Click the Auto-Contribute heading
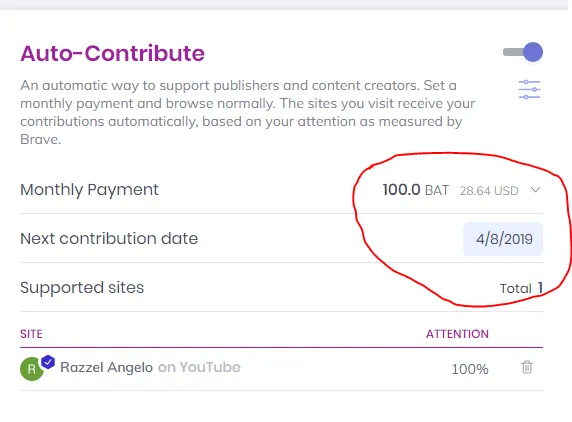The image size is (572, 422). (112, 53)
